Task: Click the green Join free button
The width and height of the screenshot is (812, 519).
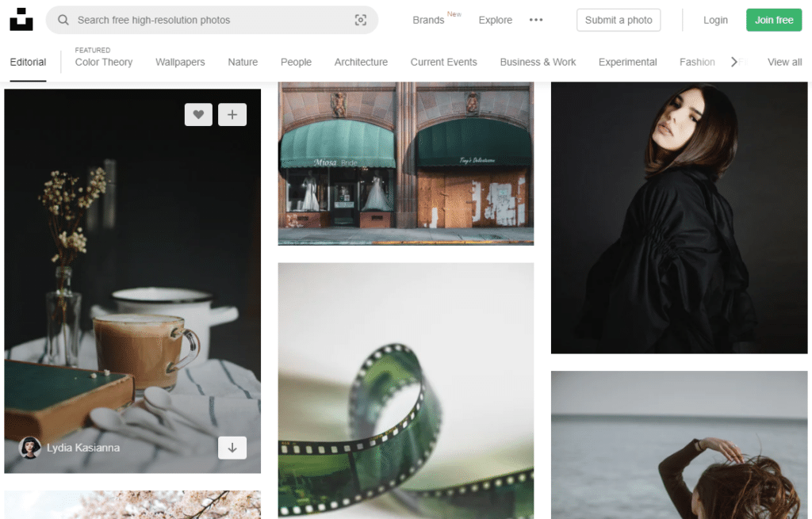Action: pos(774,19)
